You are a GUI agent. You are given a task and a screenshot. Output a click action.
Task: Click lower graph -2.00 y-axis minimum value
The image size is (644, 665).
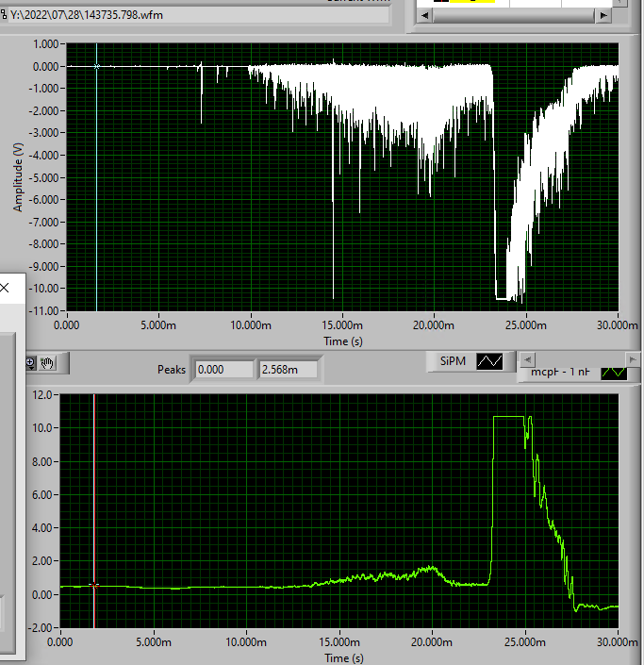pos(40,627)
